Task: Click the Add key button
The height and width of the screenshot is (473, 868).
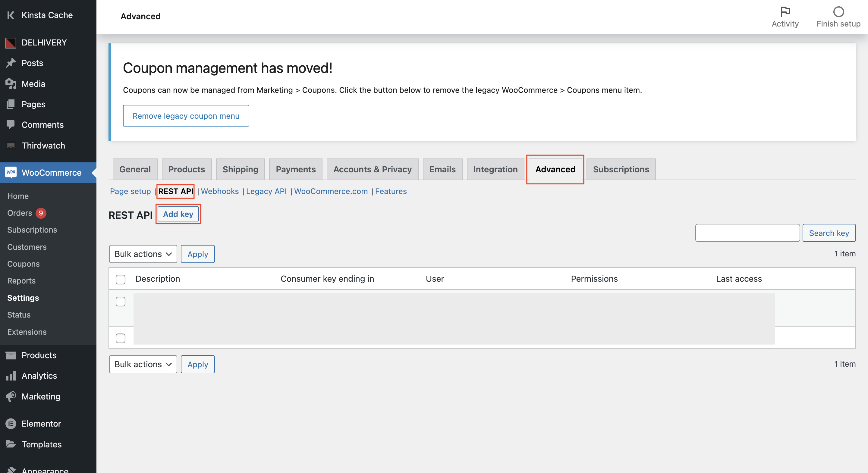Action: (178, 214)
